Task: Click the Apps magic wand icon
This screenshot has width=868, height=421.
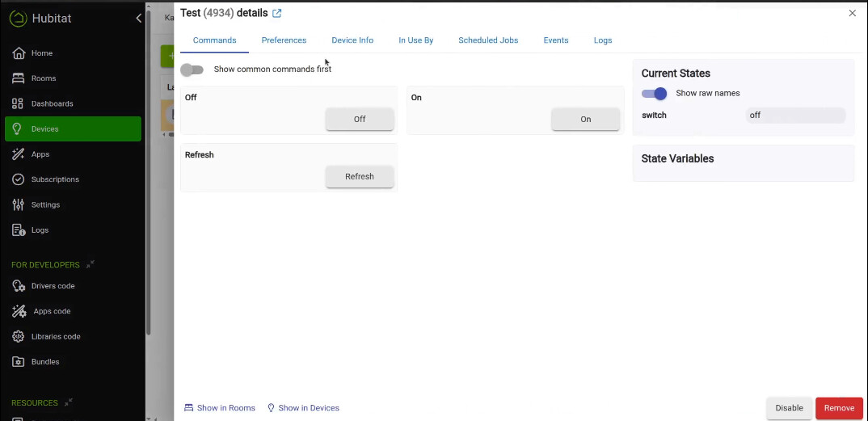Action: coord(18,154)
